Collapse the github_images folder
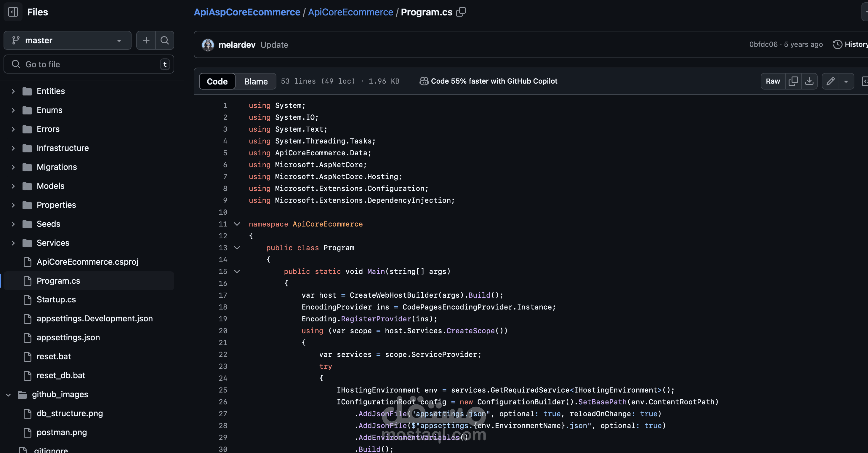 pos(8,395)
